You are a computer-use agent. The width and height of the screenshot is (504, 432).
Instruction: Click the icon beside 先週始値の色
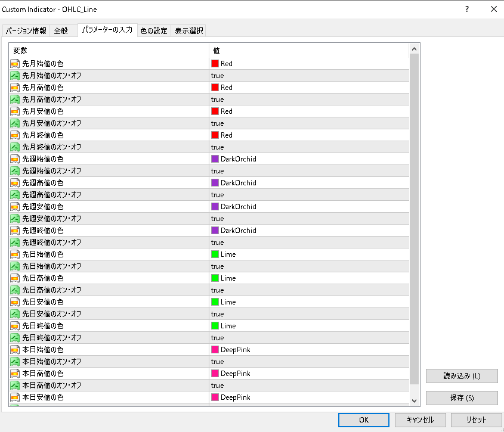tap(15, 158)
